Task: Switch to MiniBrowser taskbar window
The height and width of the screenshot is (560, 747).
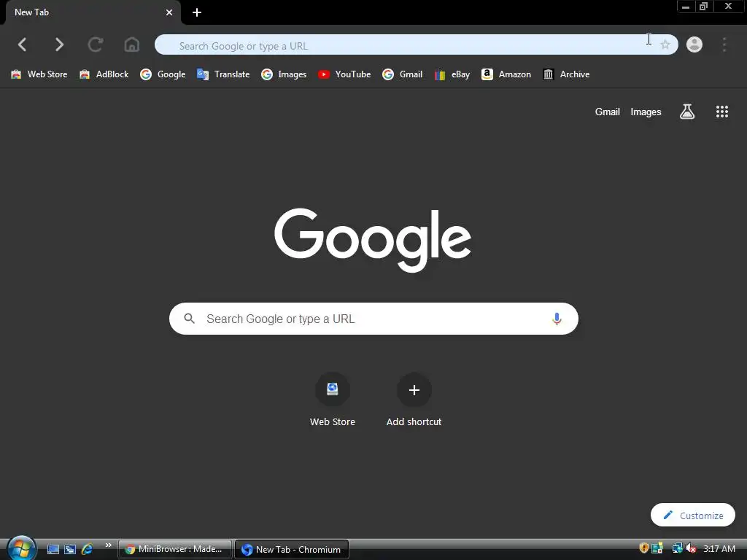Action: (x=175, y=549)
